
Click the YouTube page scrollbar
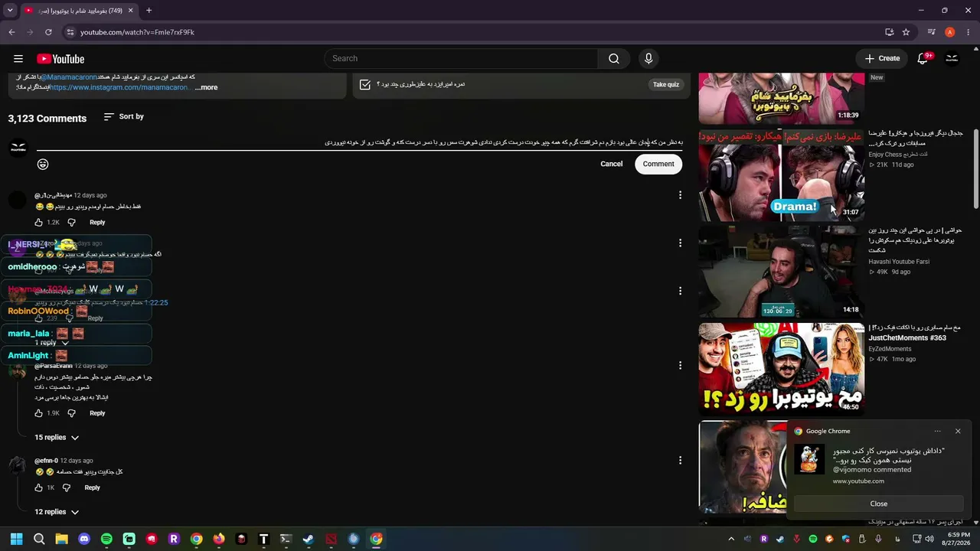pyautogui.click(x=975, y=168)
